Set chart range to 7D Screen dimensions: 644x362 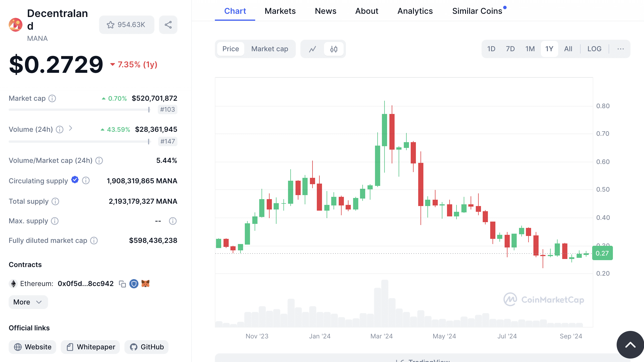point(510,49)
